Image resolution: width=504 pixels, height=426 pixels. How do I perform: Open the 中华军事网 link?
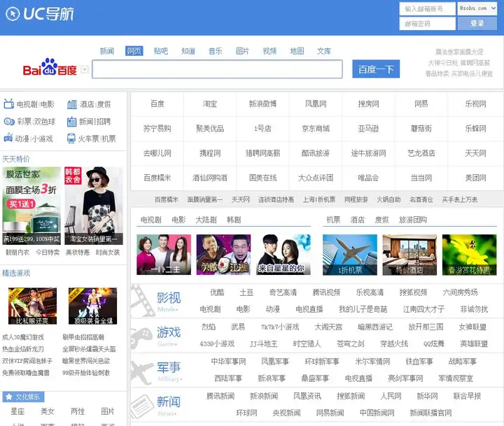pos(228,362)
